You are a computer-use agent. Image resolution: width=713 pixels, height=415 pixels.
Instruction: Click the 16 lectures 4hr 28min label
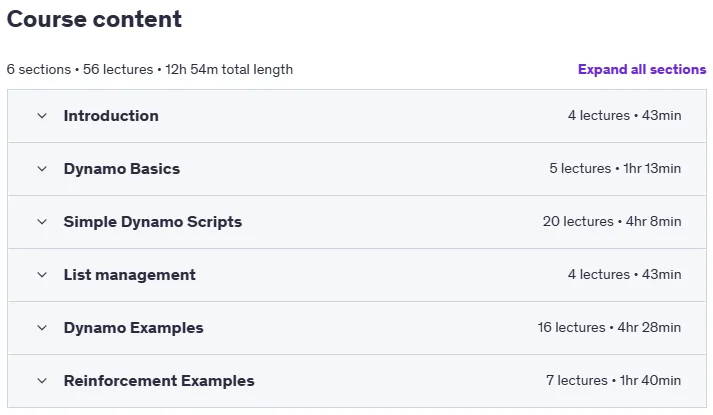point(609,327)
